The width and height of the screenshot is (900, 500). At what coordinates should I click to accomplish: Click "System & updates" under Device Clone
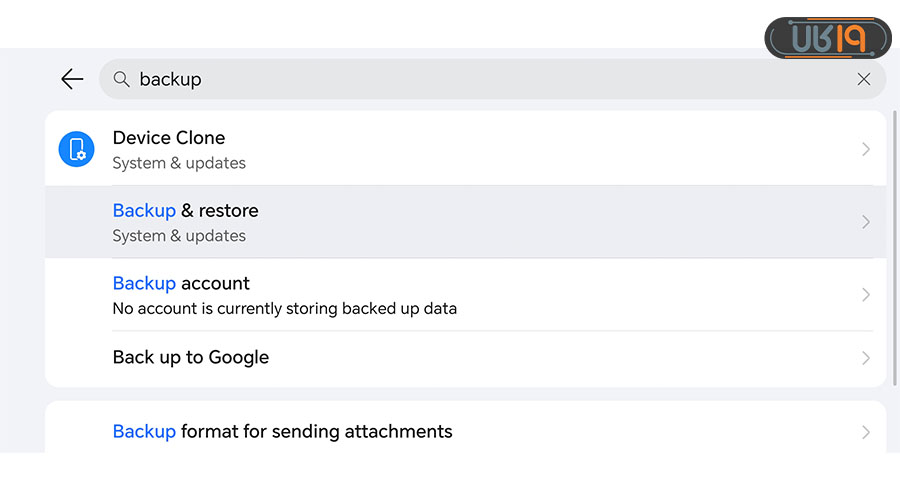[179, 163]
